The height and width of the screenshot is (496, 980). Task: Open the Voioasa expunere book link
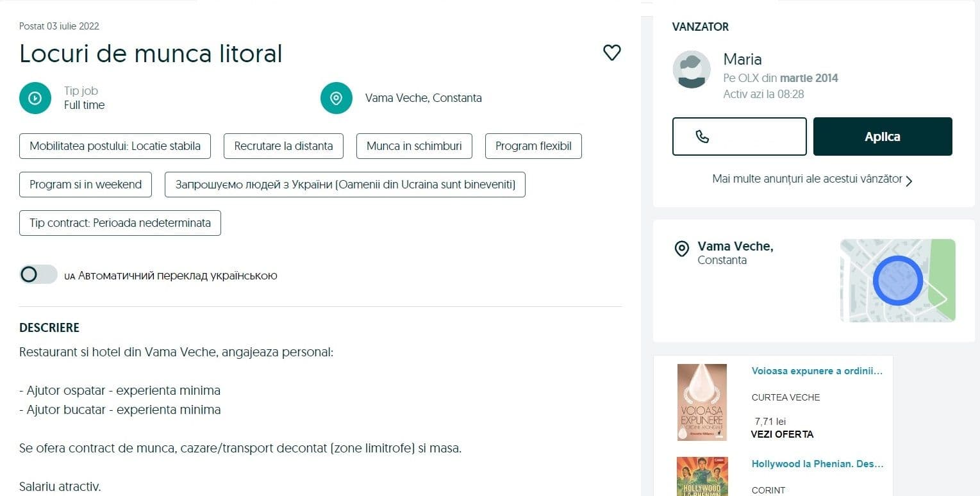tap(817, 371)
